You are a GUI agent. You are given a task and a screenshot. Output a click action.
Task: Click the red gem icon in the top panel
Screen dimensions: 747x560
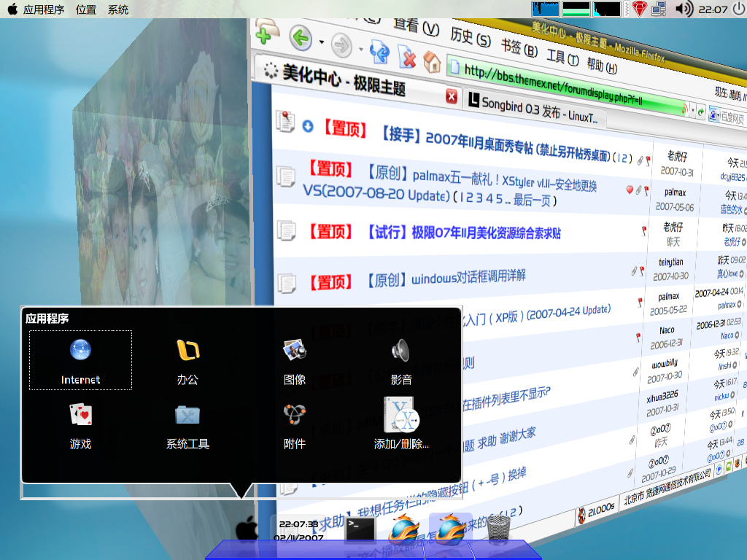tap(639, 9)
